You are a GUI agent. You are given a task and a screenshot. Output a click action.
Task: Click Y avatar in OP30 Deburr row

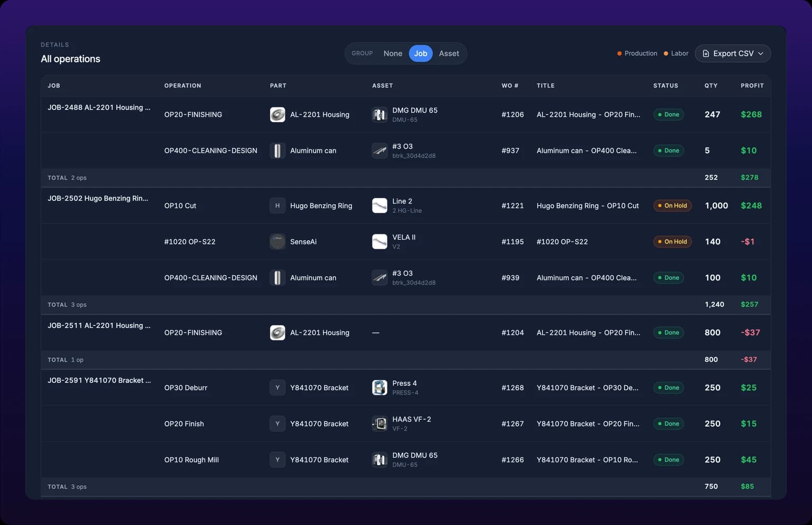[x=278, y=388]
